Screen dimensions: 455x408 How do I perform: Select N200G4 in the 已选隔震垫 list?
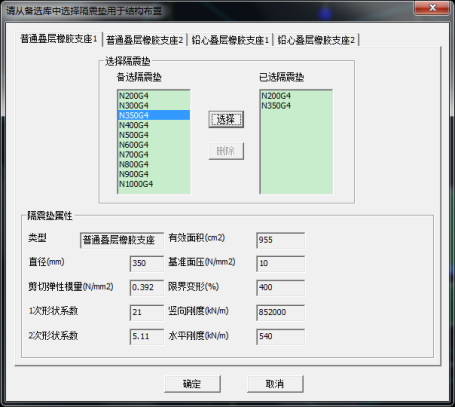(x=296, y=96)
